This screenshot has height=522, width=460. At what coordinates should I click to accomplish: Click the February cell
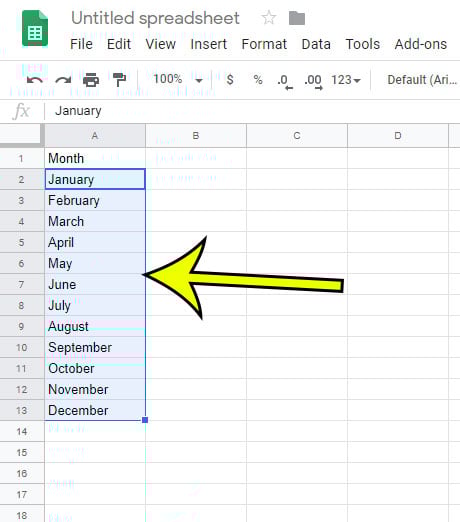point(95,200)
